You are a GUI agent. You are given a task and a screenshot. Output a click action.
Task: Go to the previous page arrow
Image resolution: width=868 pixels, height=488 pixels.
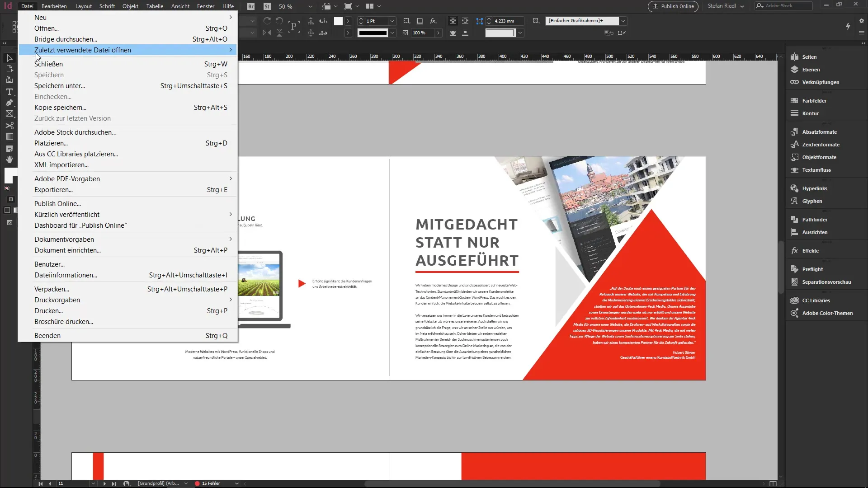(50, 483)
